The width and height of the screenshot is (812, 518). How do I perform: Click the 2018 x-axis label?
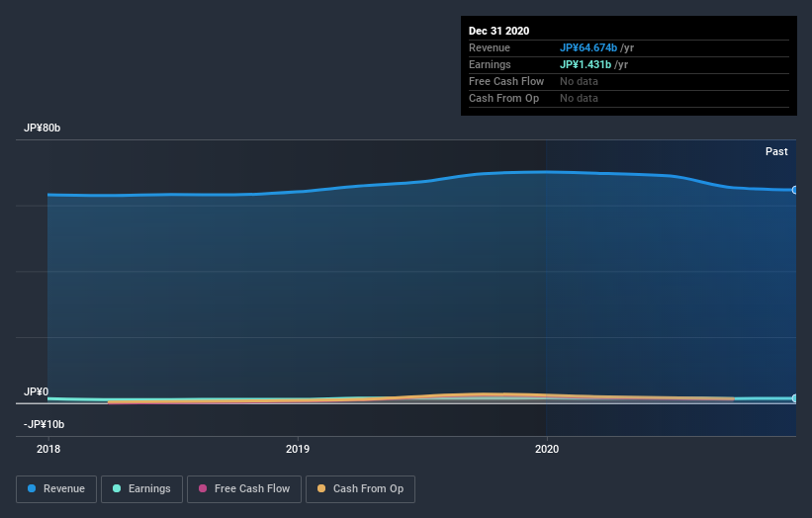(48, 449)
